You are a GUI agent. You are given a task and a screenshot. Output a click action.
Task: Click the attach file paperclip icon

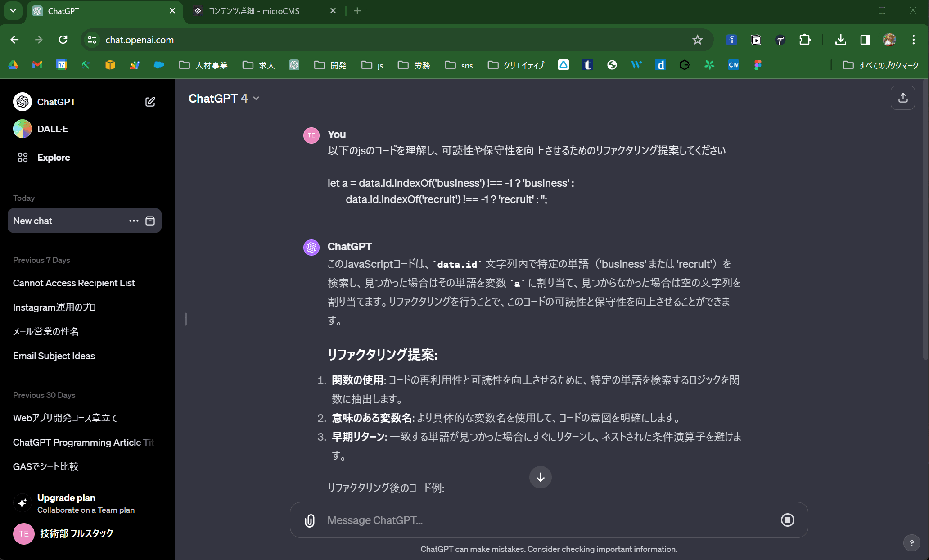310,520
